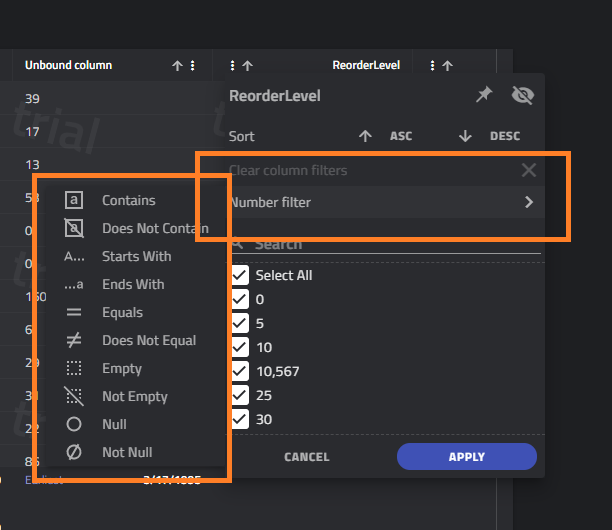Open the ReorderLevel column header menu dots
612x530 pixels.
(232, 66)
